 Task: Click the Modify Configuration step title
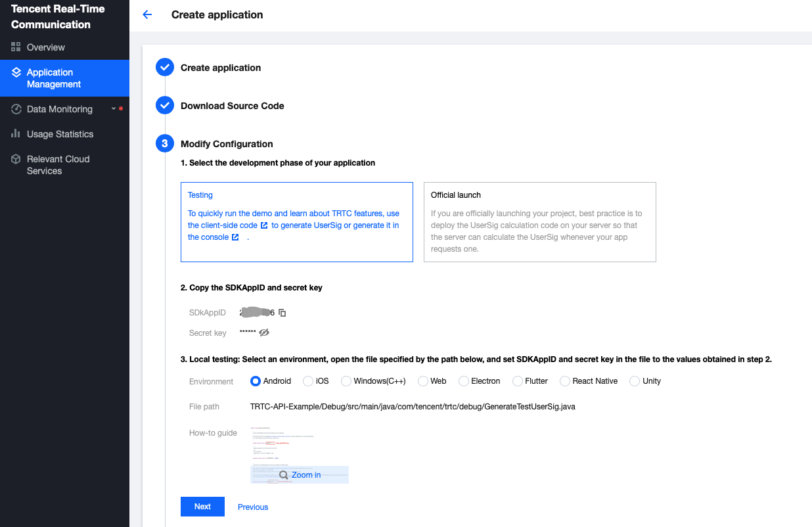click(x=227, y=144)
